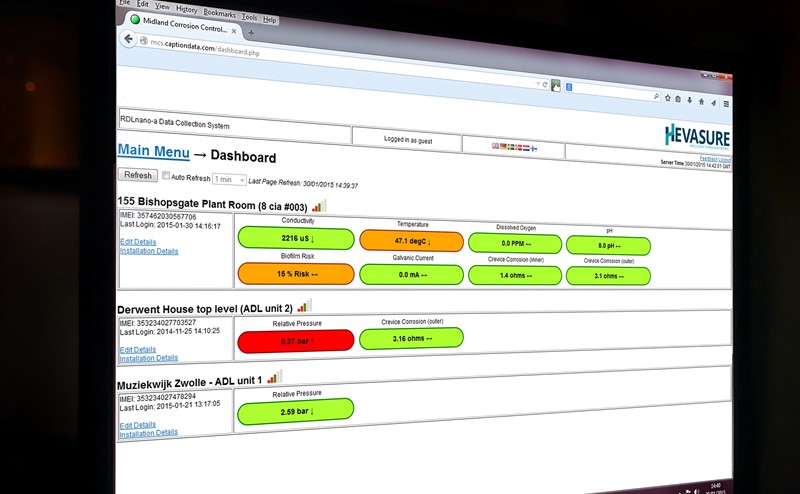Follow the Main Menu link
The image size is (800, 494).
[x=153, y=151]
